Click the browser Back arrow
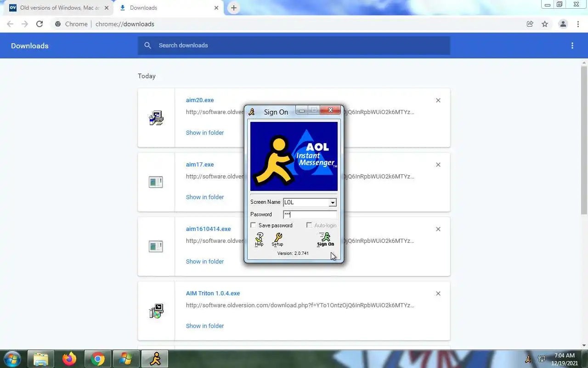 (10, 24)
